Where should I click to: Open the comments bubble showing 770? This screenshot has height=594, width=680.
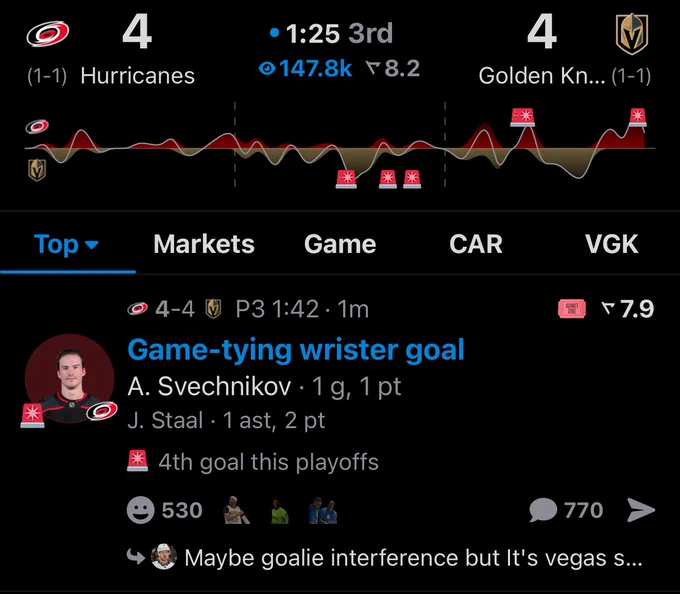click(x=566, y=510)
